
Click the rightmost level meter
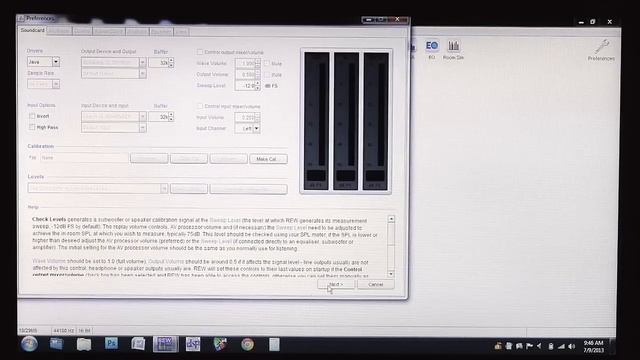point(376,121)
